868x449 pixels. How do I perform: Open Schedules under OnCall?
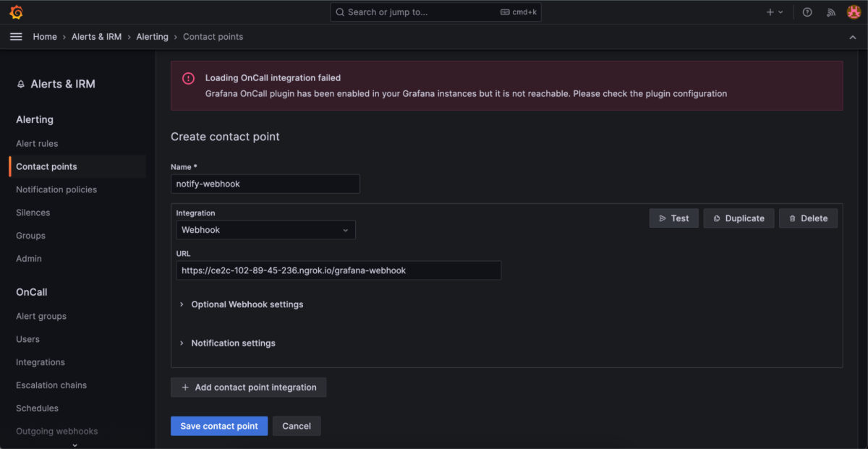pos(37,409)
